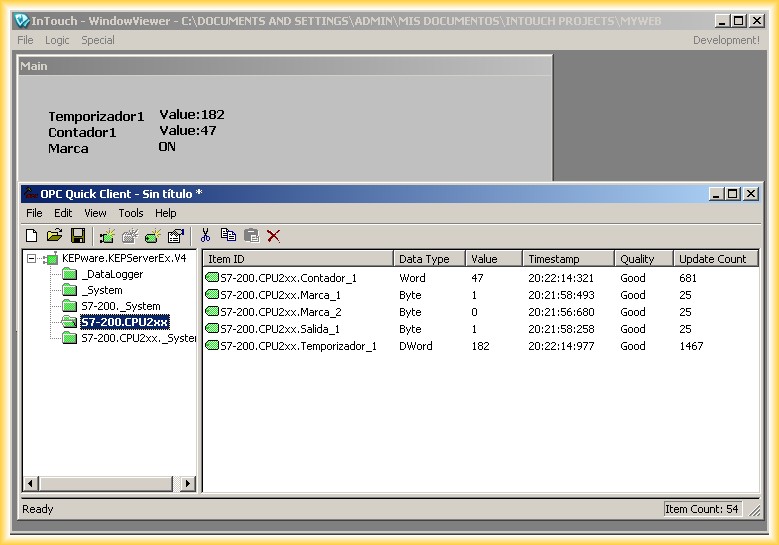Open the Tools menu in OPC Quick Client
779x545 pixels.
click(x=131, y=213)
